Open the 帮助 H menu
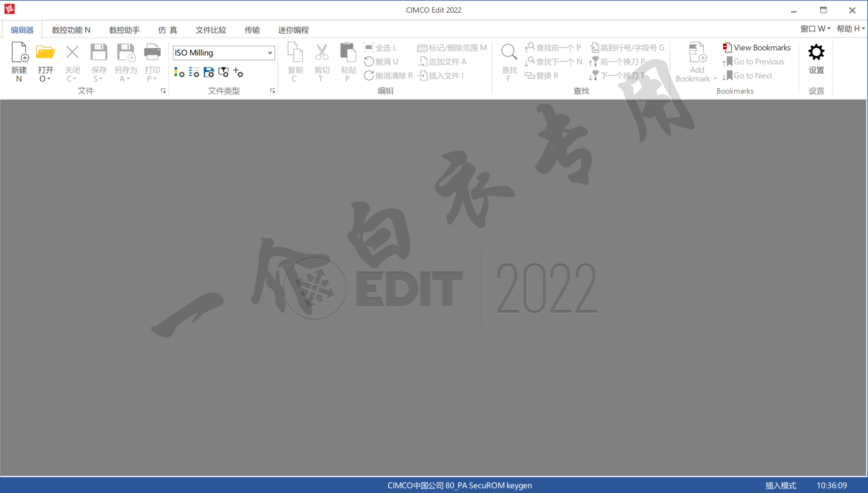This screenshot has height=493, width=868. (x=850, y=29)
